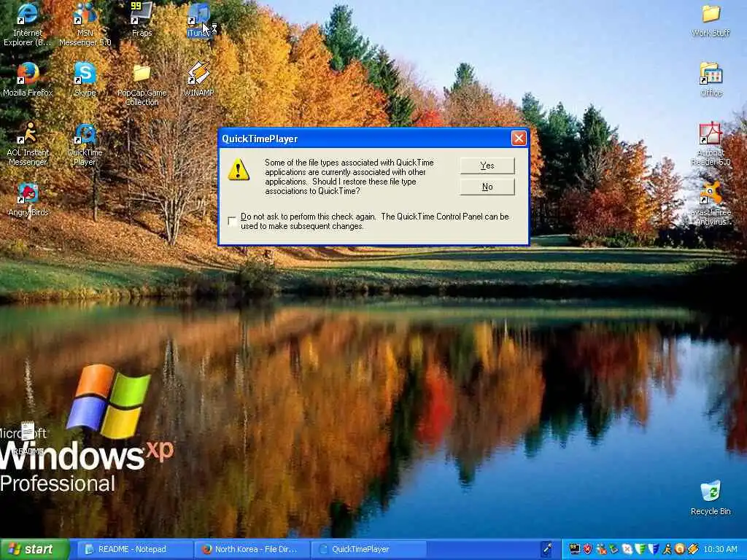Select the QuickTime Player desktop icon
Viewport: 747px width, 560px height.
[x=85, y=144]
